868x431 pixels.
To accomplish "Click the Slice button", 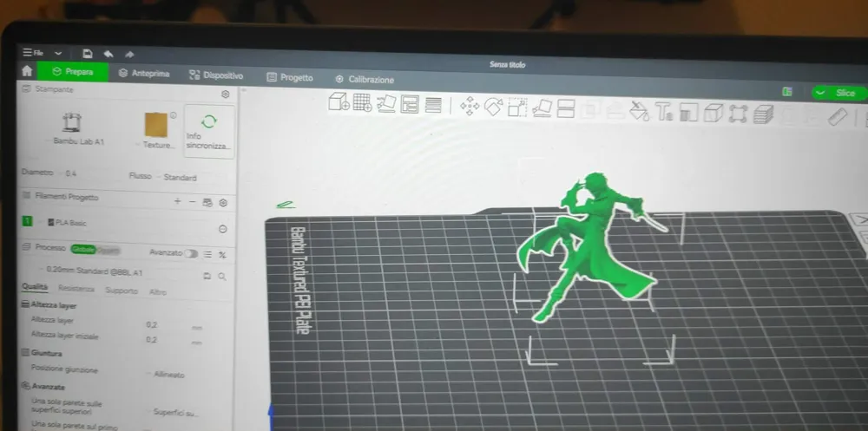I will (x=845, y=93).
